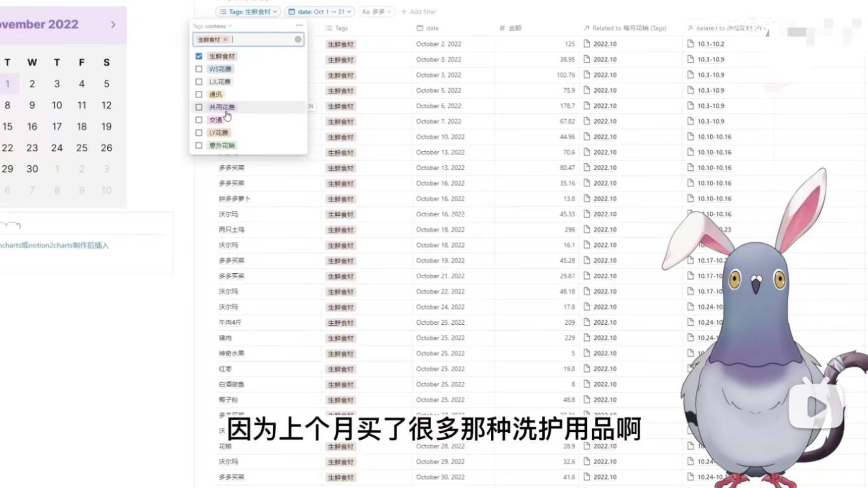This screenshot has width=868, height=488.
Task: Enable the 共用花费 tag checkbox
Action: [x=199, y=107]
